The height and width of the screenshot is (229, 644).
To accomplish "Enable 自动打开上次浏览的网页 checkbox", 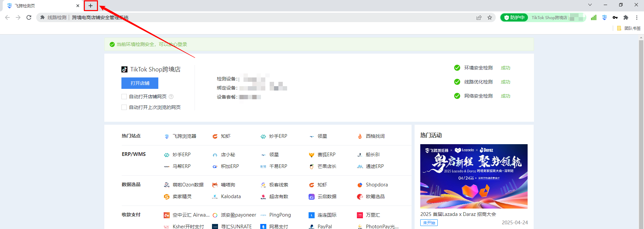I will pyautogui.click(x=124, y=107).
